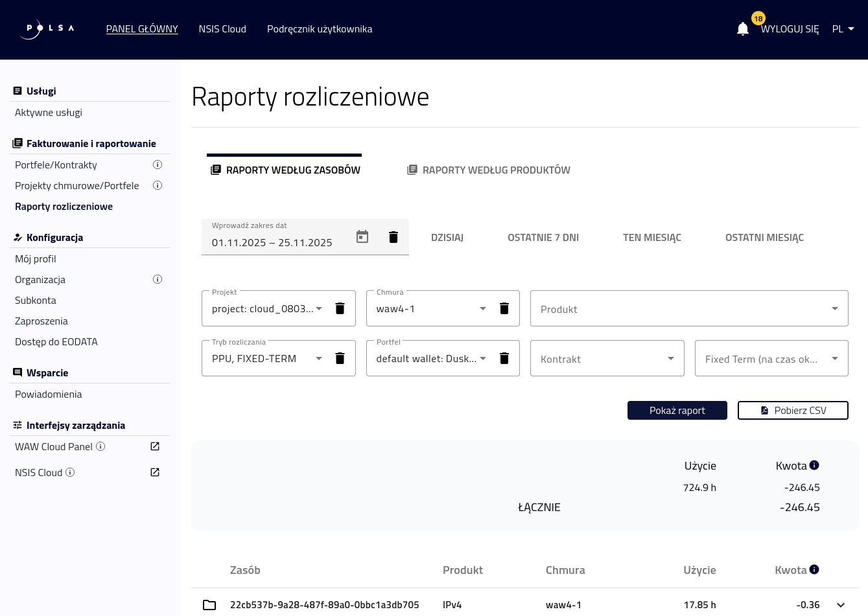Open WAW Cloud Panel external link icon
The height and width of the screenshot is (616, 868).
point(155,446)
